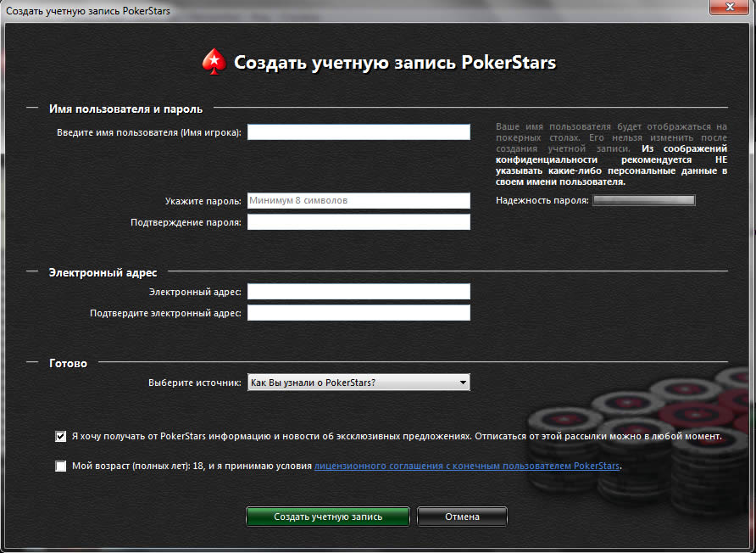Viewport: 756px width, 553px height.
Task: Click the Электронный адрес section heading
Action: [x=103, y=272]
